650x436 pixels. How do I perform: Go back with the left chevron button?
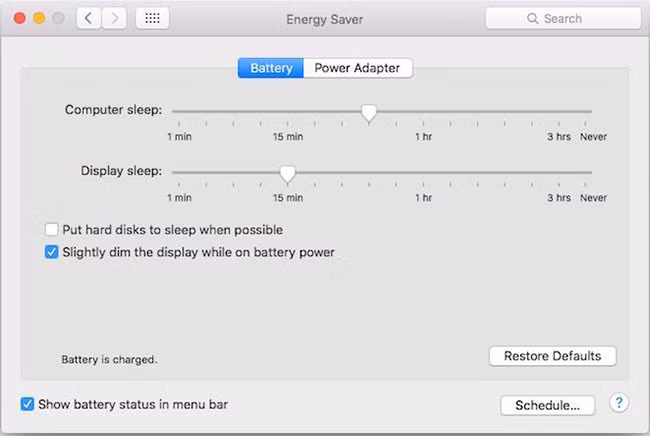89,18
